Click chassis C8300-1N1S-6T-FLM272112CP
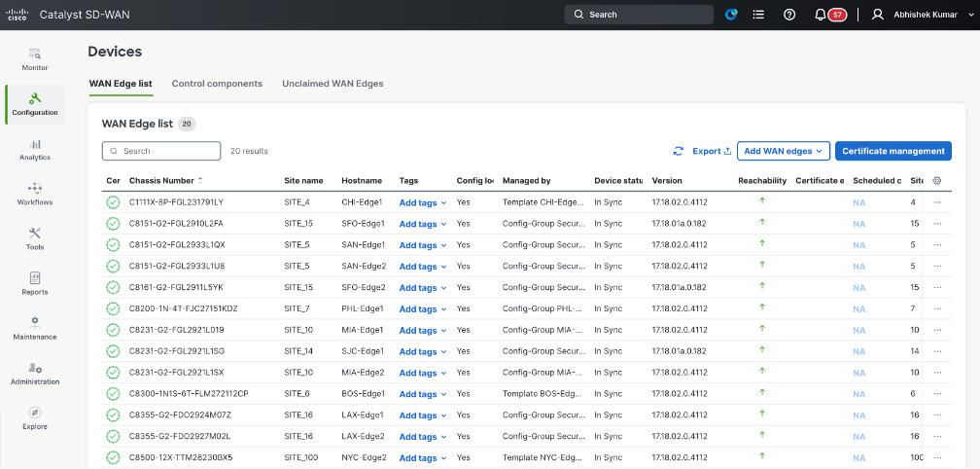The width and height of the screenshot is (980, 469). click(x=189, y=394)
